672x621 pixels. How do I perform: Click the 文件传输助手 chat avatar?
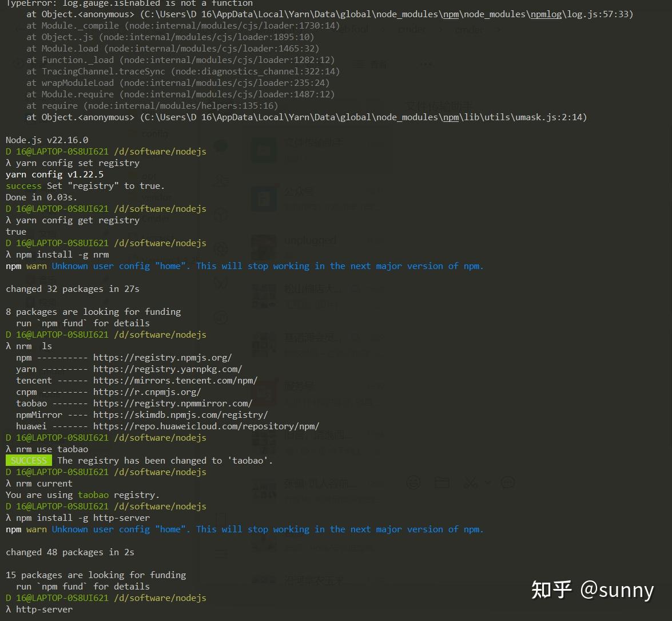tap(263, 150)
